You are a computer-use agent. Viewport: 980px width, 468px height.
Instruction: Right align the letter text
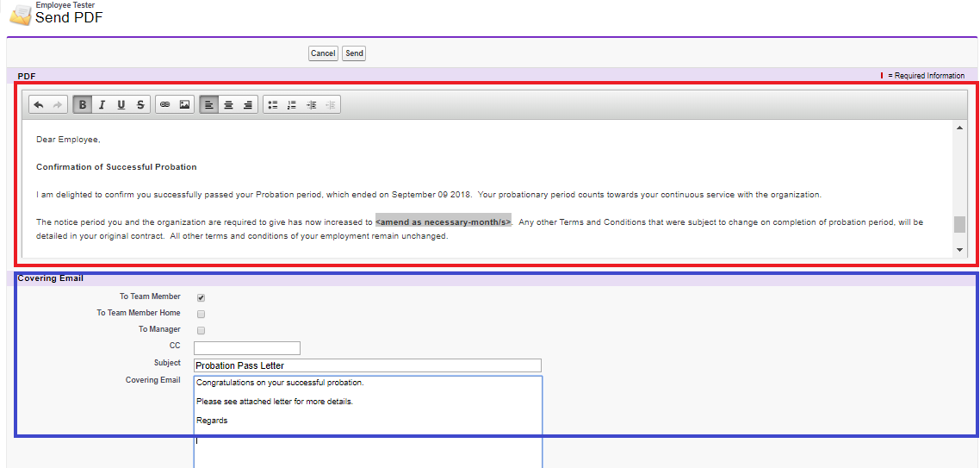tap(248, 105)
